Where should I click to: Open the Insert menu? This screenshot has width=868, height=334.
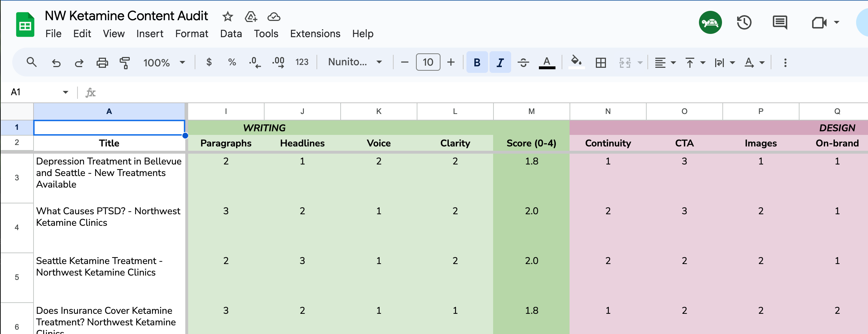coord(150,34)
